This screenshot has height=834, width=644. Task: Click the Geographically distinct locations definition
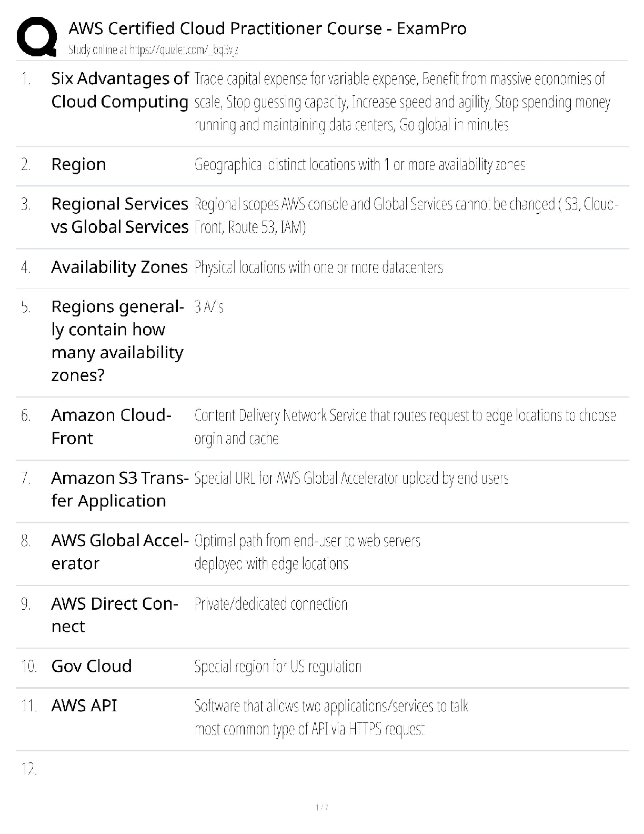[x=359, y=165]
